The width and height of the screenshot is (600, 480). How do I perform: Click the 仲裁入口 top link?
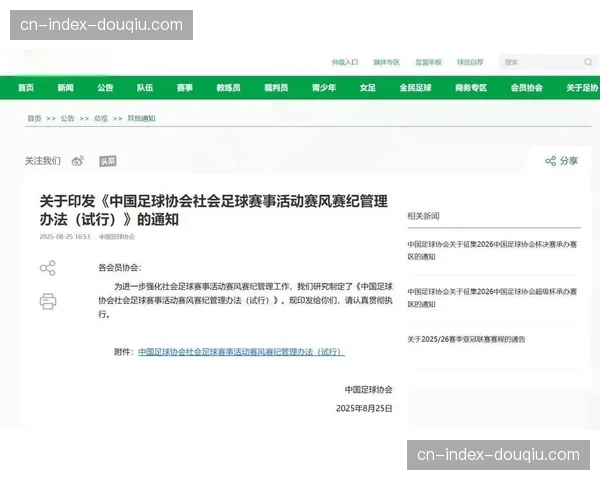click(345, 62)
